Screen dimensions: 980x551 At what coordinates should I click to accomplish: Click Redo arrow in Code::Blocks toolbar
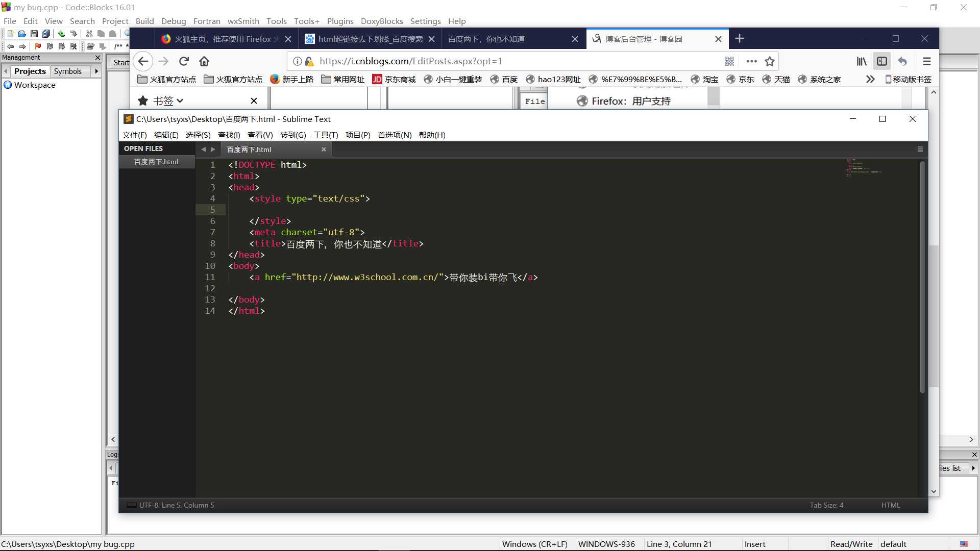coord(73,34)
